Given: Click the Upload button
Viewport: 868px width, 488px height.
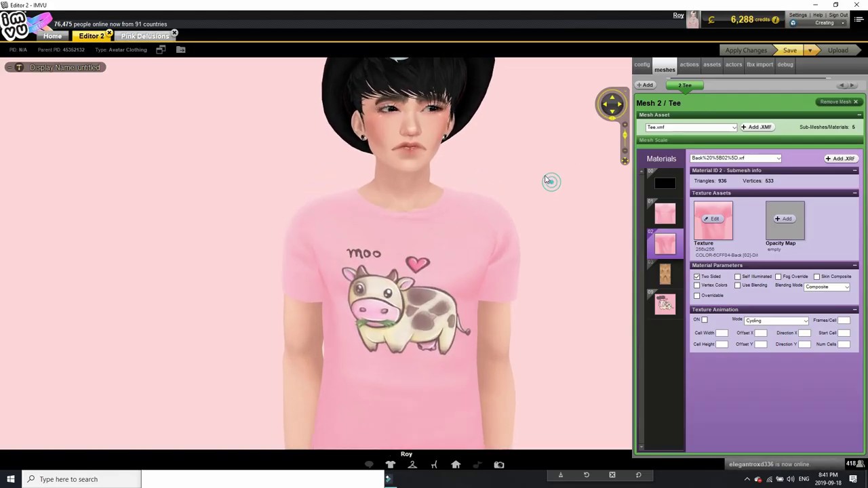Looking at the screenshot, I should tap(837, 50).
